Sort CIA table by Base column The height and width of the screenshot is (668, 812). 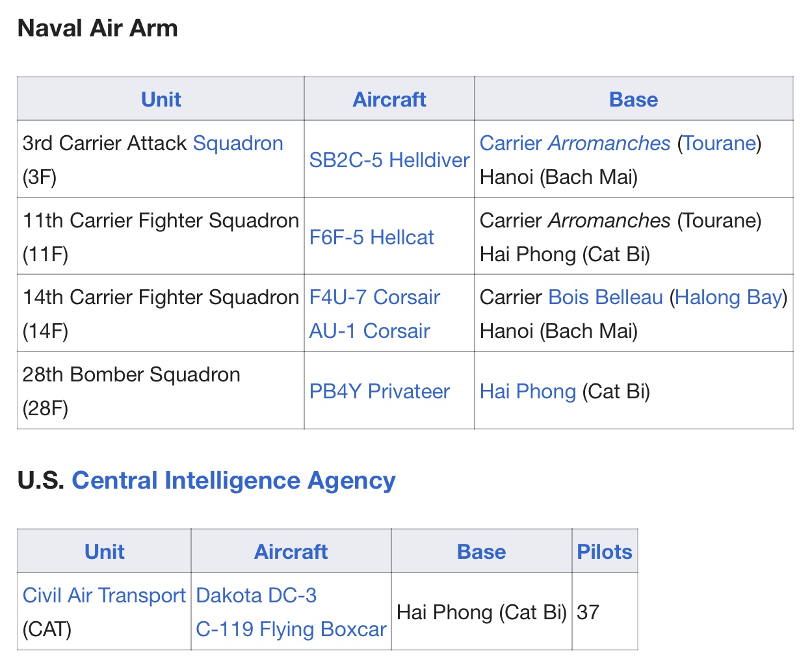click(482, 552)
